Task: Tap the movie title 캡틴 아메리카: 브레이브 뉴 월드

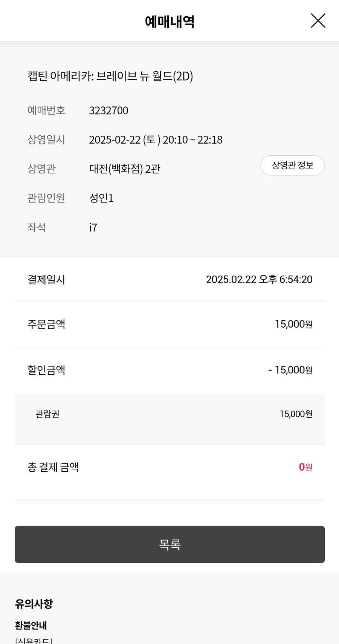Action: [110, 76]
